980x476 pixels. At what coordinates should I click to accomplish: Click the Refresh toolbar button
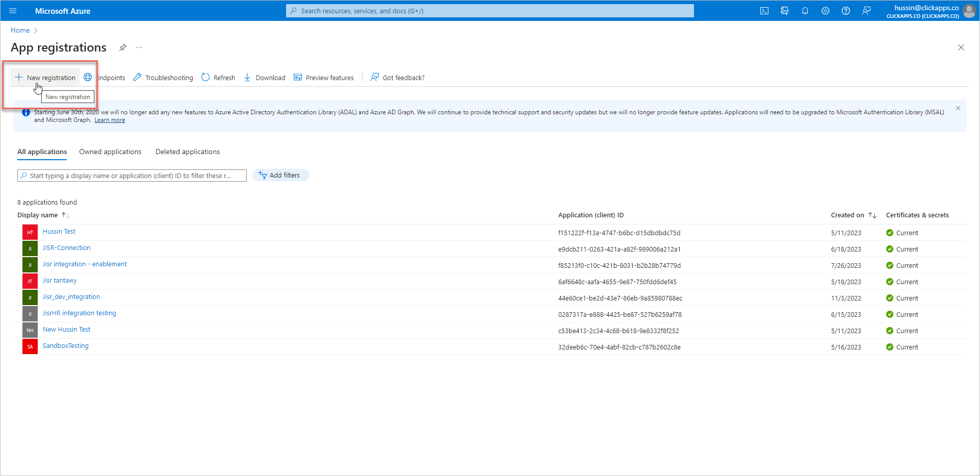coord(218,78)
